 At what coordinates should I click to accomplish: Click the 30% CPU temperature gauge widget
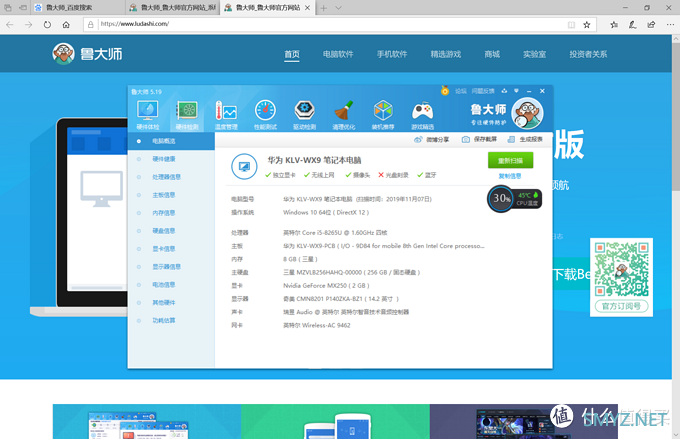coord(514,199)
